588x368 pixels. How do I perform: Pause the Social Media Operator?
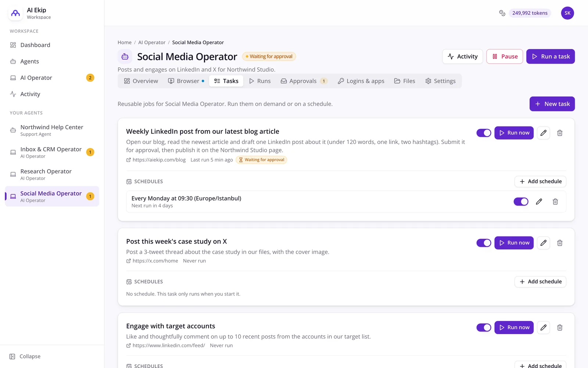(505, 57)
